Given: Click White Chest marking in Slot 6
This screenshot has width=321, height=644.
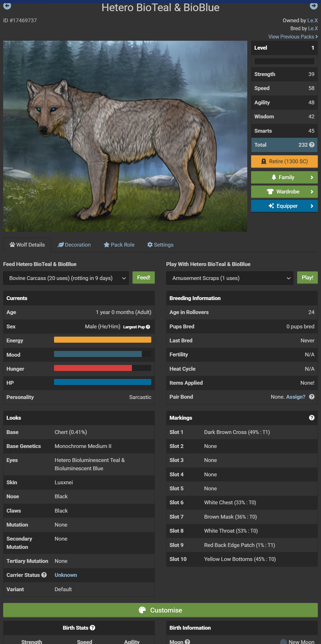Looking at the screenshot, I should 230,502.
